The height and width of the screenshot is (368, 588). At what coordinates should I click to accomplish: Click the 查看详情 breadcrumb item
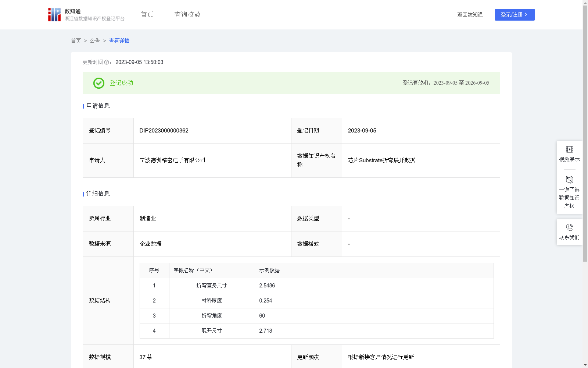[119, 41]
